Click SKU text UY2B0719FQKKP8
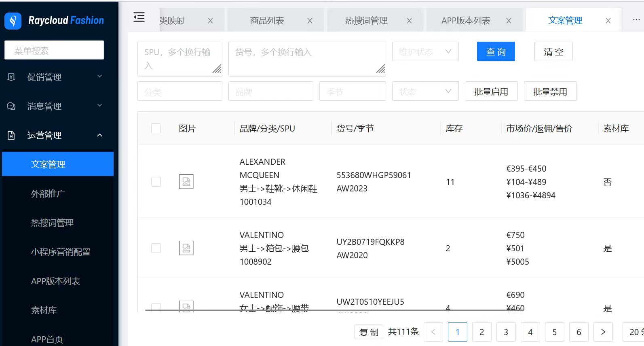The width and height of the screenshot is (644, 346). click(x=370, y=242)
